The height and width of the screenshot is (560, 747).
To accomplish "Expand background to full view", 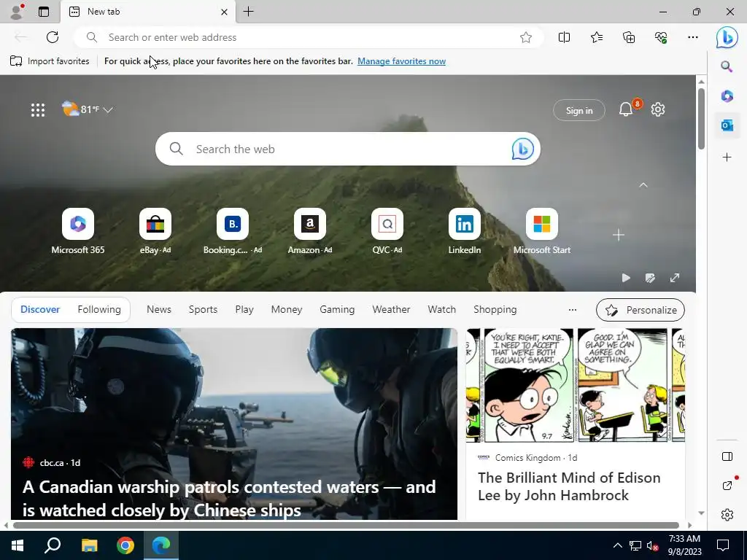I will click(675, 278).
